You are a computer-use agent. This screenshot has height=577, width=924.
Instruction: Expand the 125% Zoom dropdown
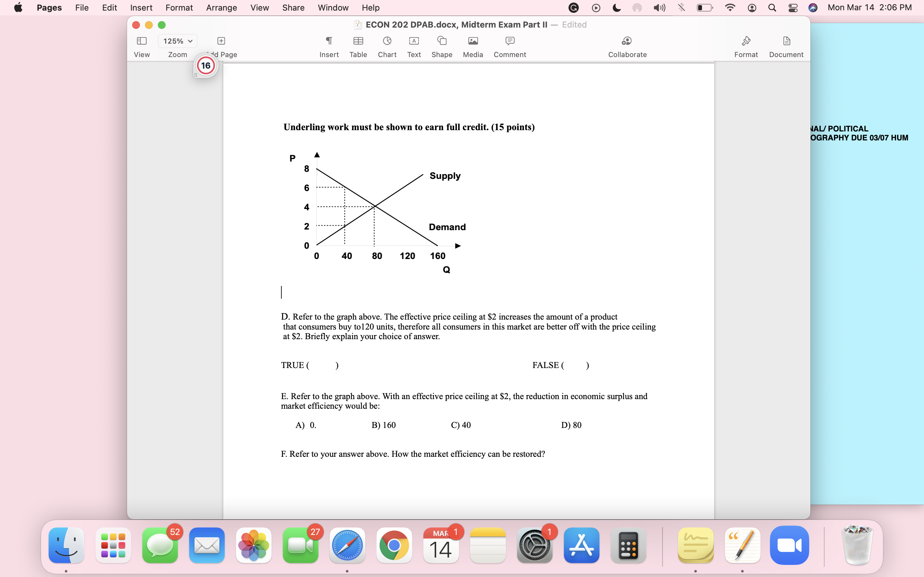click(177, 41)
